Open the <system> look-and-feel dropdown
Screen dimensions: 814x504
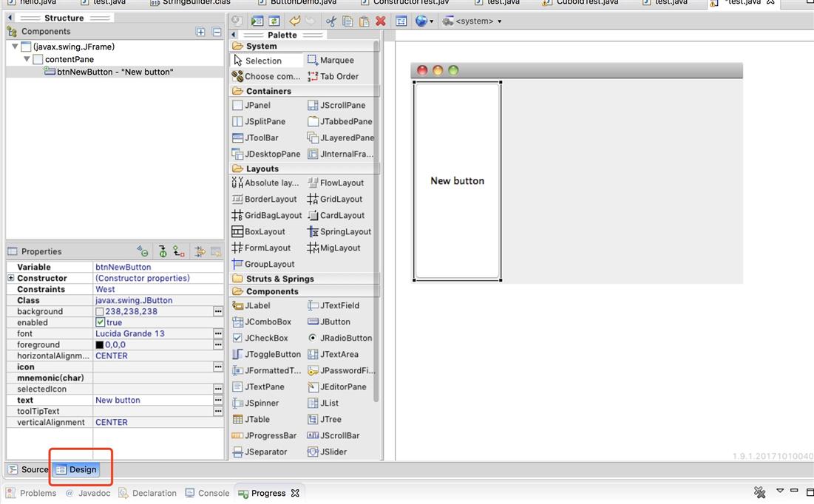(472, 21)
